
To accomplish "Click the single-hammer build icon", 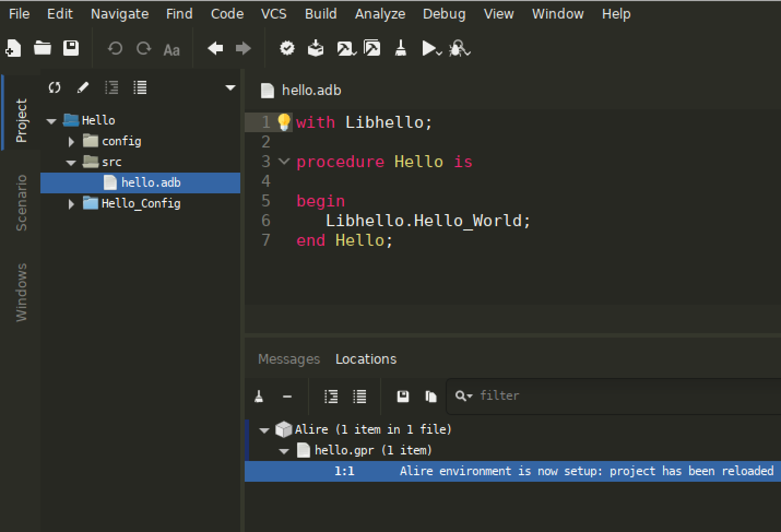I will pyautogui.click(x=346, y=49).
